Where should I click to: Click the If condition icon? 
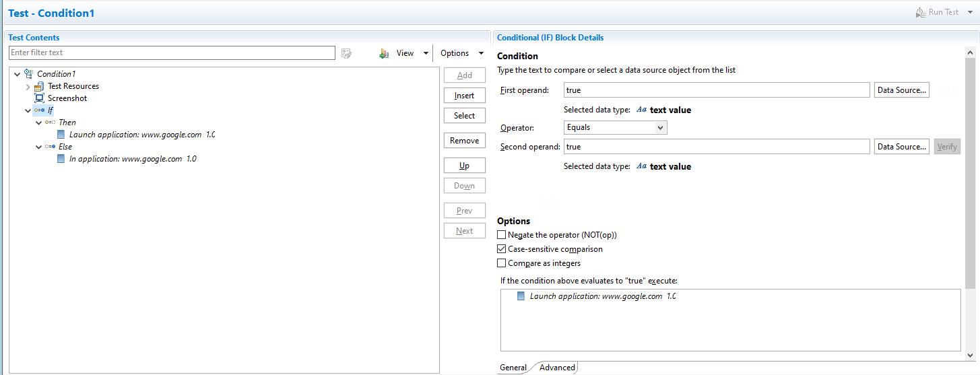39,110
